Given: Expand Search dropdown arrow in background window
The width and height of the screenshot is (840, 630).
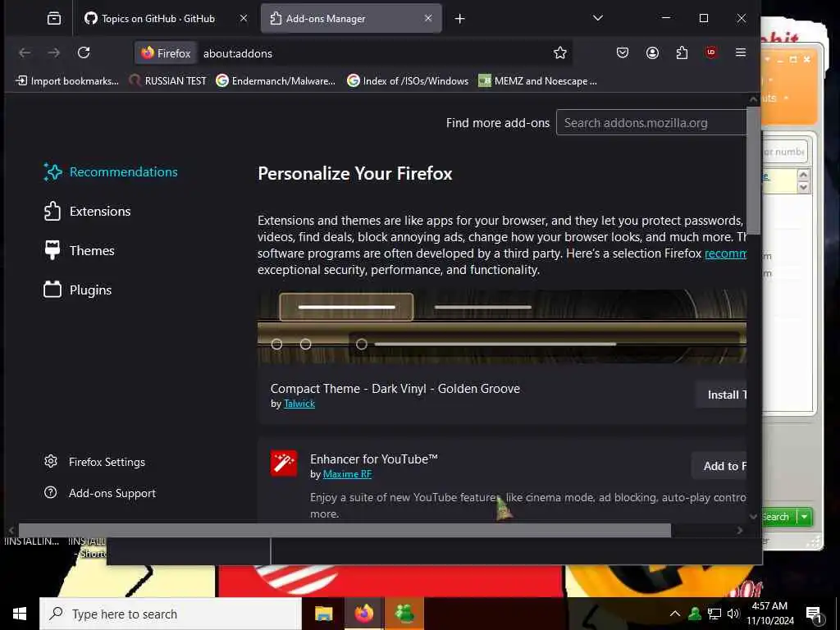Looking at the screenshot, I should [x=804, y=517].
